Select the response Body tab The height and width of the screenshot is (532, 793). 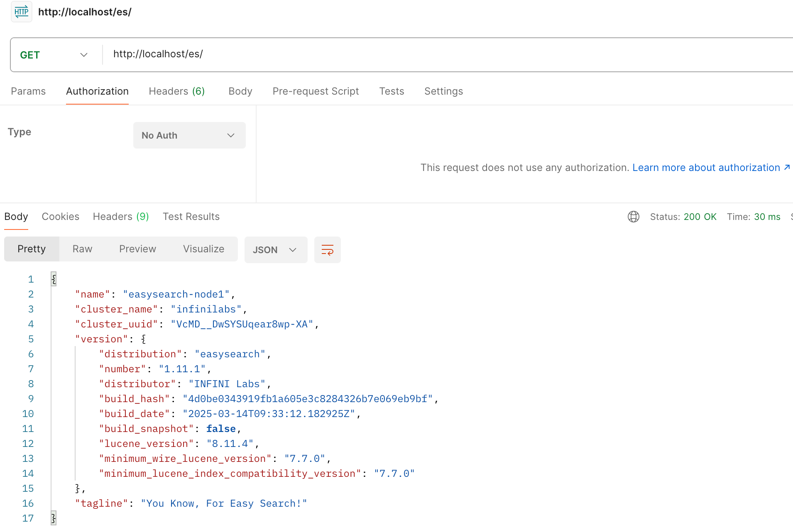16,217
